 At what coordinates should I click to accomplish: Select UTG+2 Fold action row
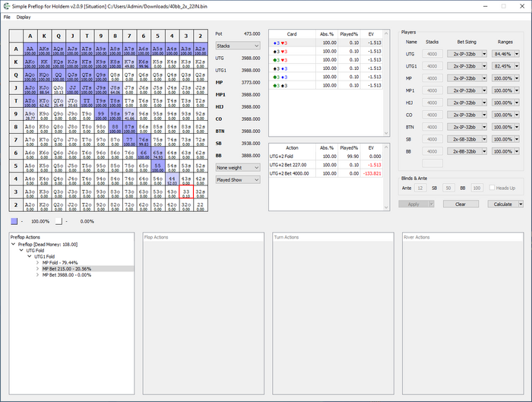[x=326, y=157]
